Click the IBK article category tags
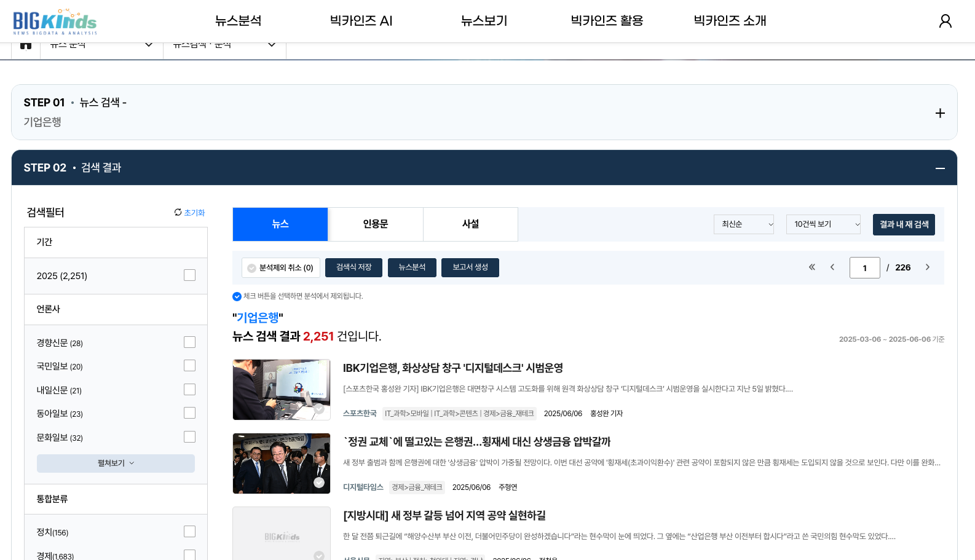This screenshot has width=975, height=560. click(459, 414)
